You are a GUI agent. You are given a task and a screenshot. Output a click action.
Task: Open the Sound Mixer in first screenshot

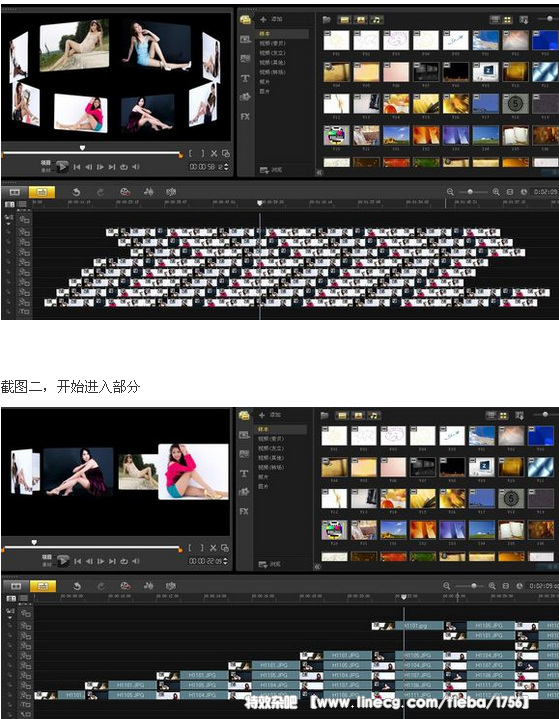pyautogui.click(x=149, y=192)
